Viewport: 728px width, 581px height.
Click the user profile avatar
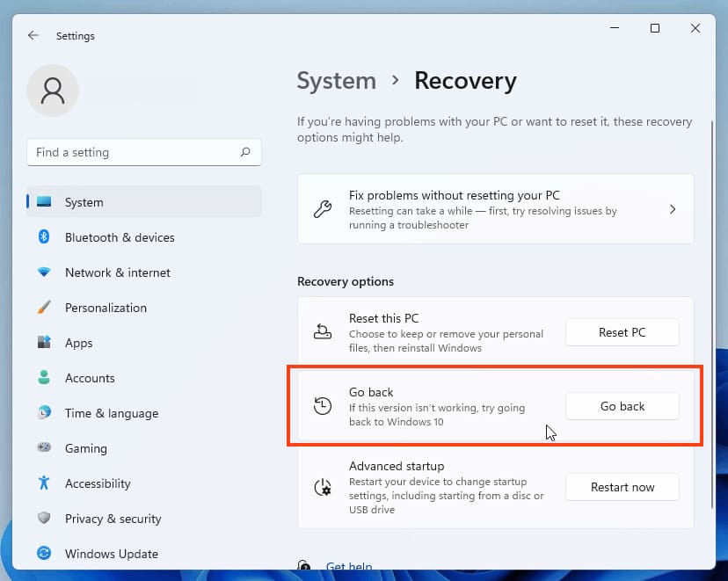53,91
